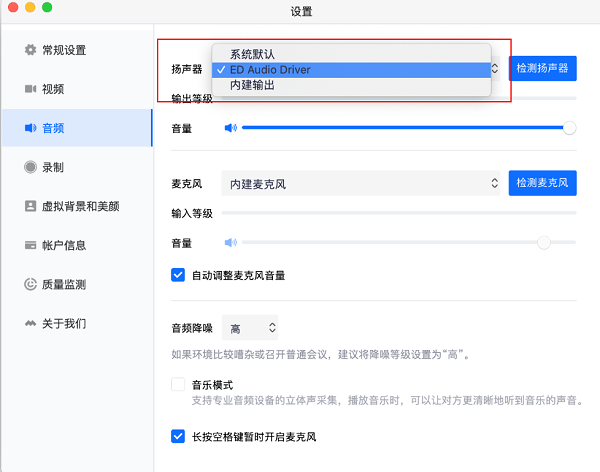The height and width of the screenshot is (472, 600).
Task: Uncheck 长按空格键暂时开启麦克风 checkbox
Action: [178, 436]
